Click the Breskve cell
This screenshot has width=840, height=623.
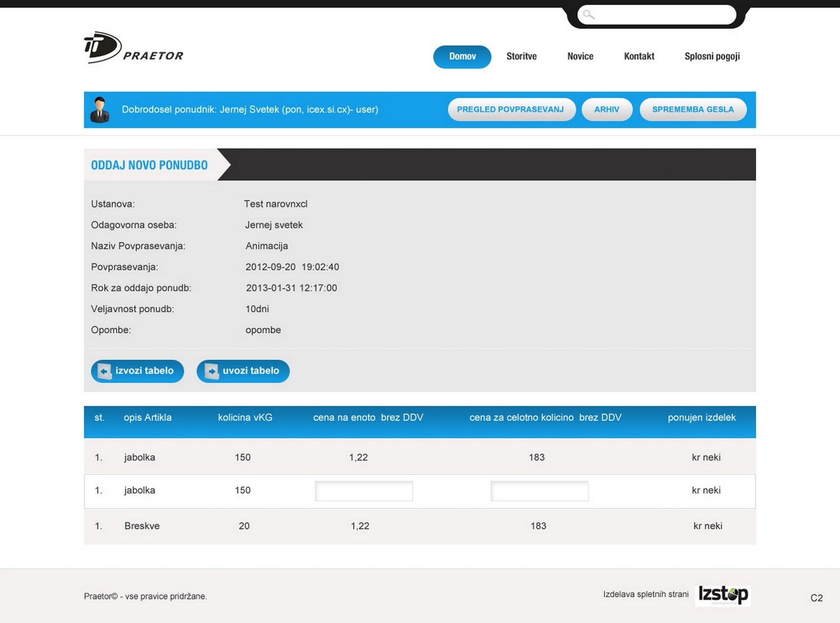point(142,526)
